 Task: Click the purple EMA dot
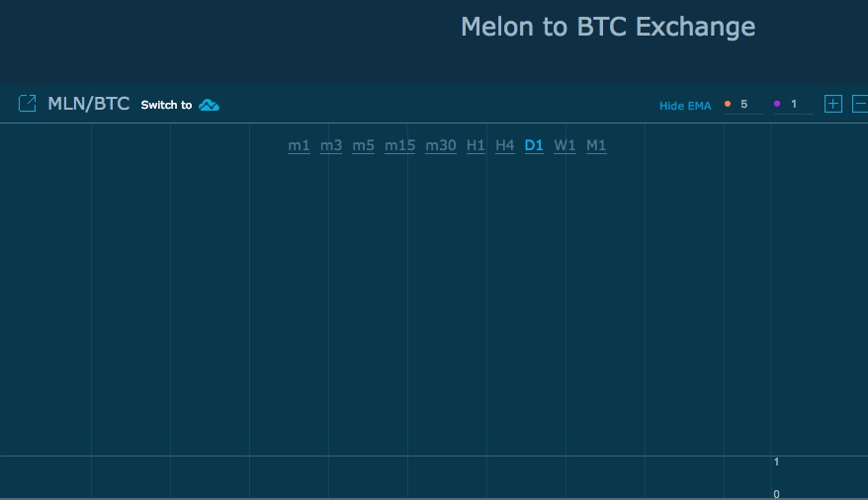coord(777,104)
